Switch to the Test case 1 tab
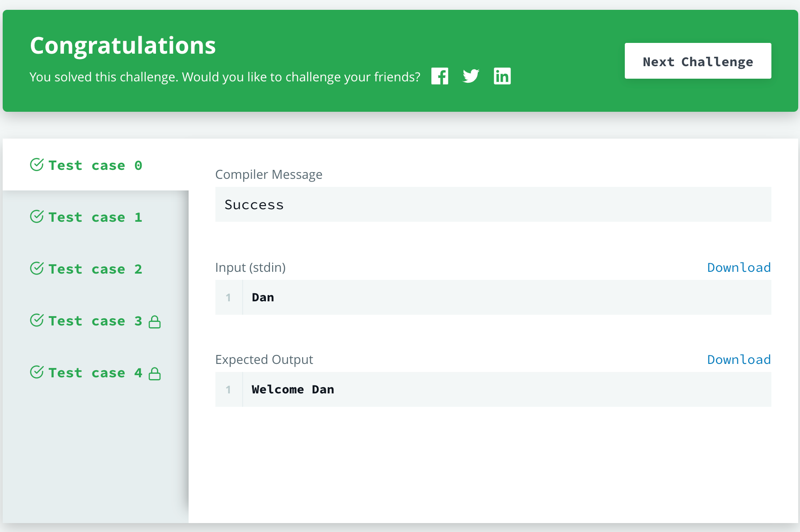The width and height of the screenshot is (800, 532). (x=95, y=217)
